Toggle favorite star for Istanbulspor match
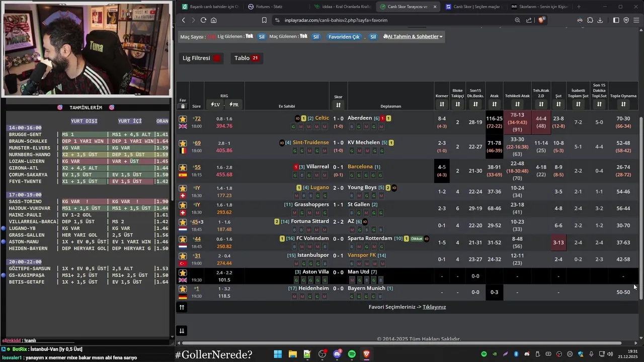The height and width of the screenshot is (362, 644). click(183, 255)
